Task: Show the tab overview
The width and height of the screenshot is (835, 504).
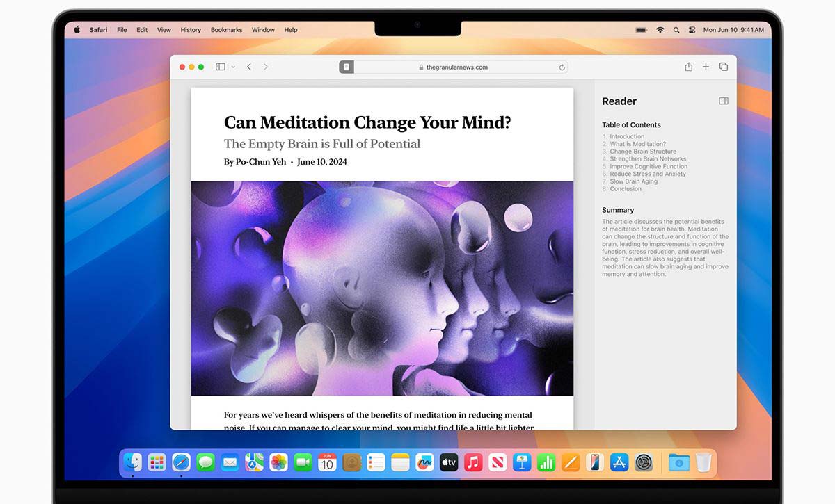Action: coord(723,66)
